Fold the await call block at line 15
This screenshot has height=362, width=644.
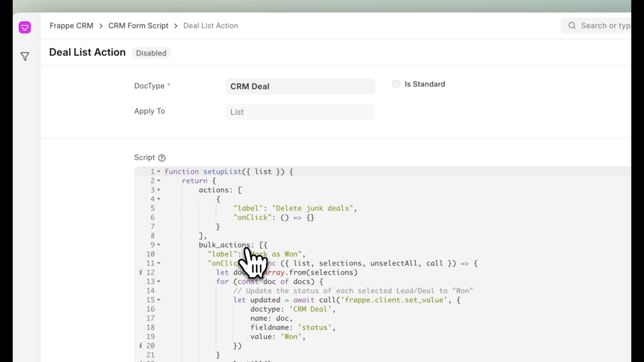(x=158, y=300)
